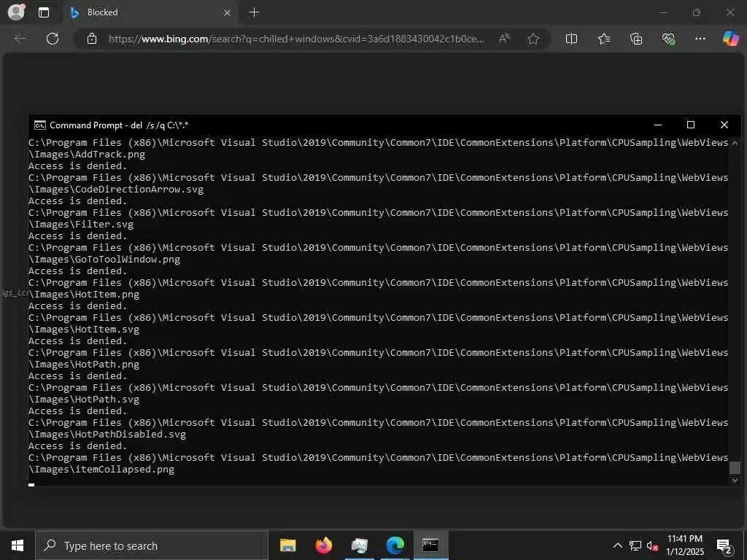Click the \Images\HotPathDisabled.svg line
The width and height of the screenshot is (747, 560).
[x=107, y=435]
